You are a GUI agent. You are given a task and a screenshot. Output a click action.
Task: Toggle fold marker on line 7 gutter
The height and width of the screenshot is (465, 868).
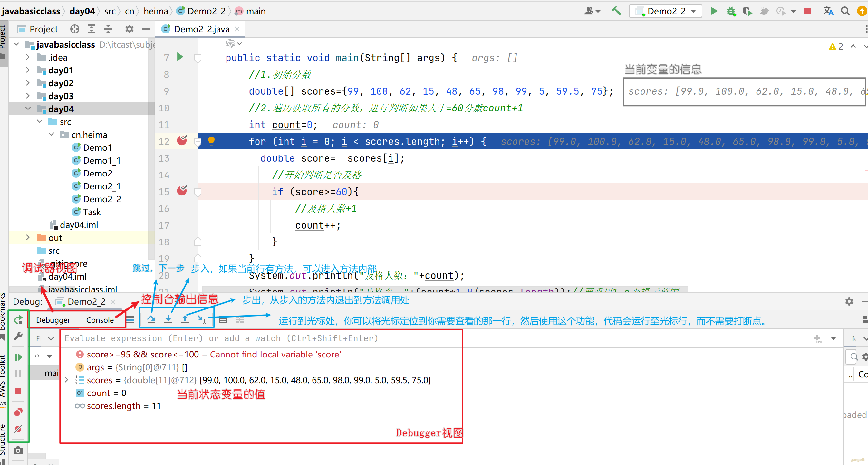pyautogui.click(x=198, y=58)
